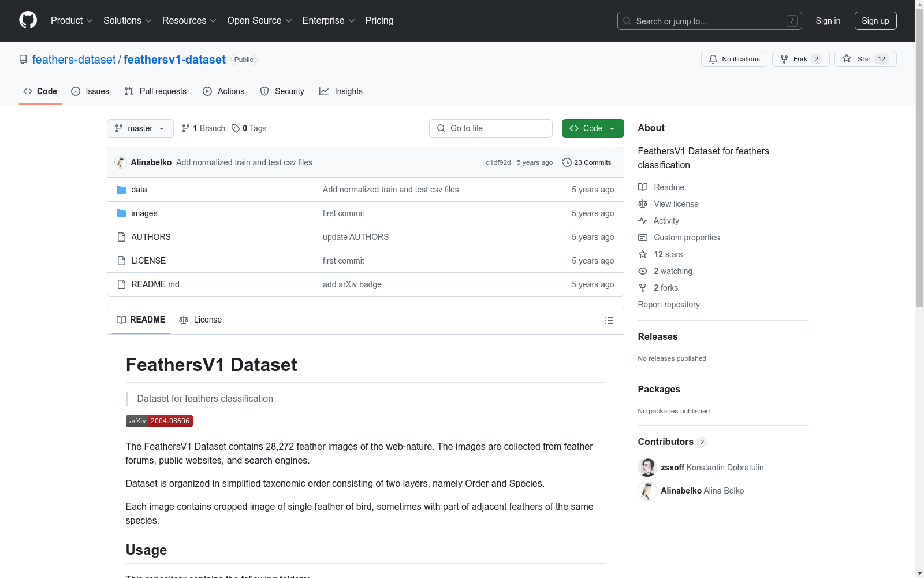924x578 pixels.
Task: Open the green Code dropdown button
Action: 593,128
